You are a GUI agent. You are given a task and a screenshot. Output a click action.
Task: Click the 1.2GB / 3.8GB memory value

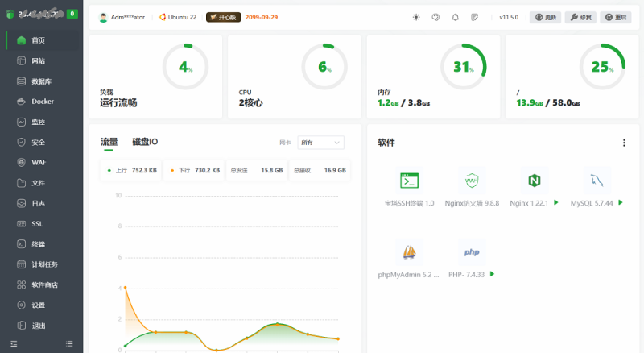click(404, 102)
